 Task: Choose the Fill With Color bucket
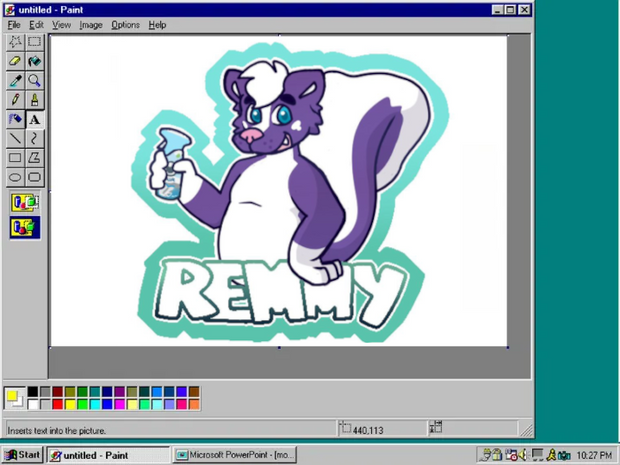(x=34, y=61)
